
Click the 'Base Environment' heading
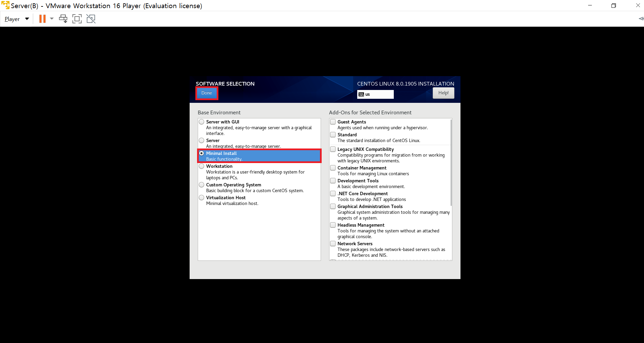coord(219,113)
